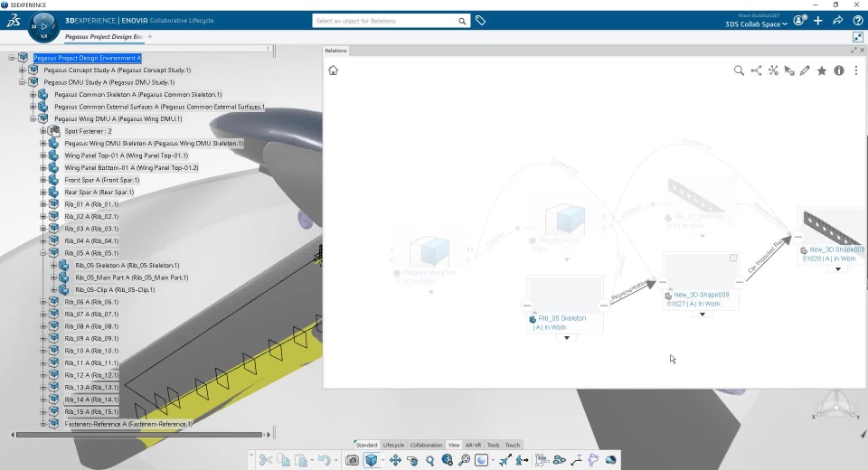The image size is (868, 470).
Task: Click the plus Add icon in top bar
Action: [818, 21]
